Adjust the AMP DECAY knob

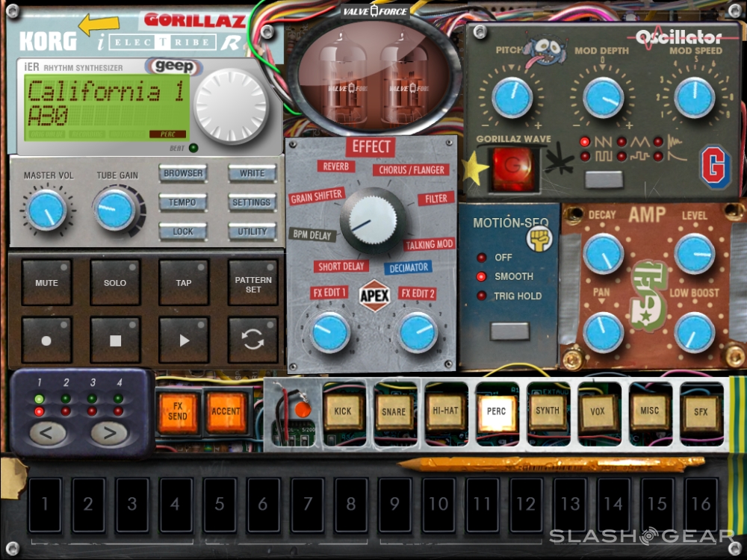click(603, 254)
